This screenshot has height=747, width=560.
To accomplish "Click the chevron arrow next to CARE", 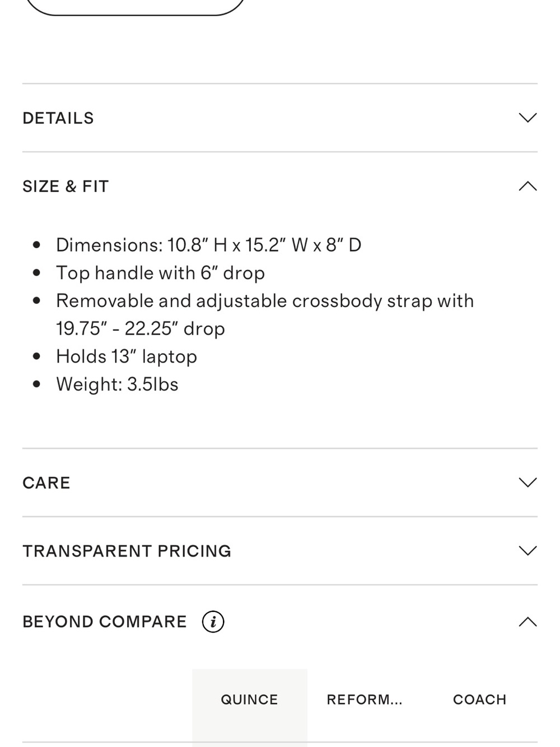I will coord(528,482).
